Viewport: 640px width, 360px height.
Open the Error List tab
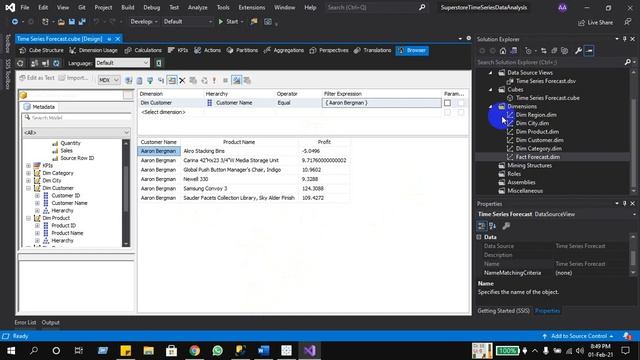click(x=25, y=322)
